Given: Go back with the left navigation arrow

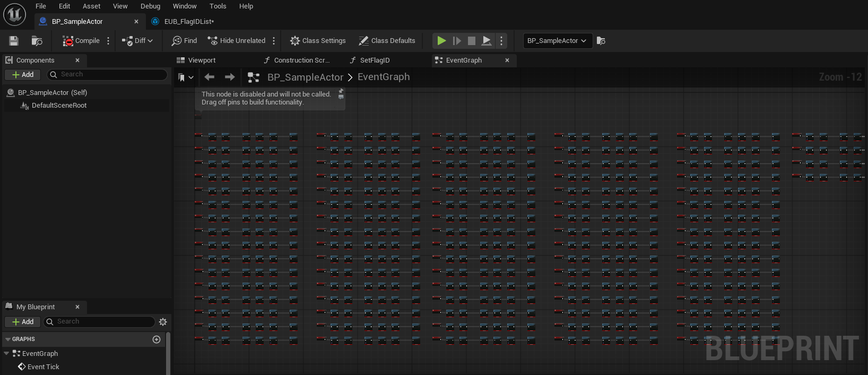Looking at the screenshot, I should click(x=210, y=77).
